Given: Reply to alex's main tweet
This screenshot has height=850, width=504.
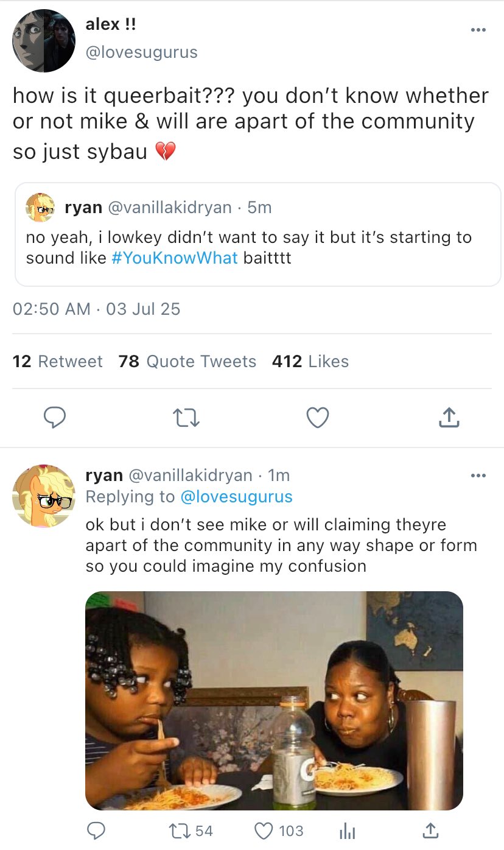Looking at the screenshot, I should (x=55, y=418).
